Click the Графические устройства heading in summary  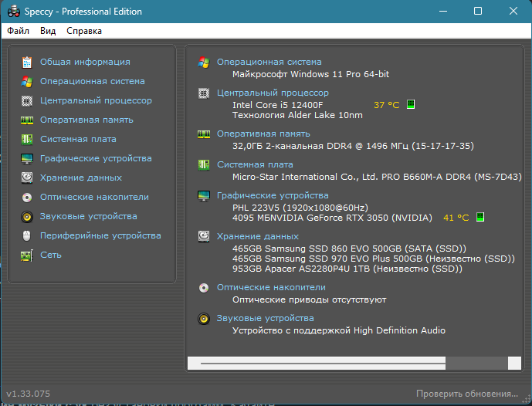pos(273,196)
